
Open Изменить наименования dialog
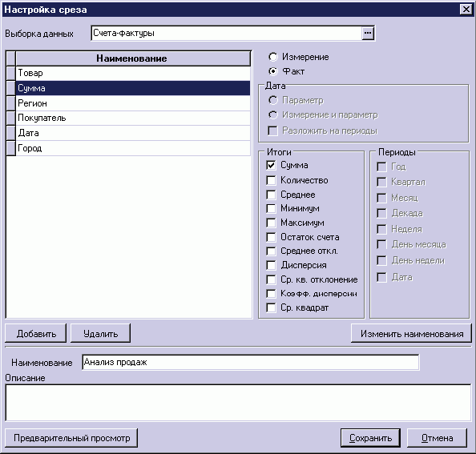[x=411, y=333]
